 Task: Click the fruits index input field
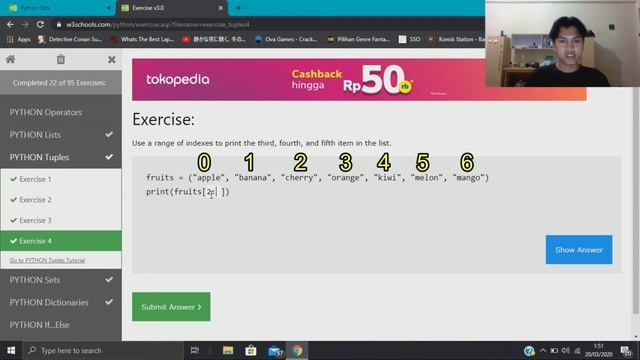[214, 191]
